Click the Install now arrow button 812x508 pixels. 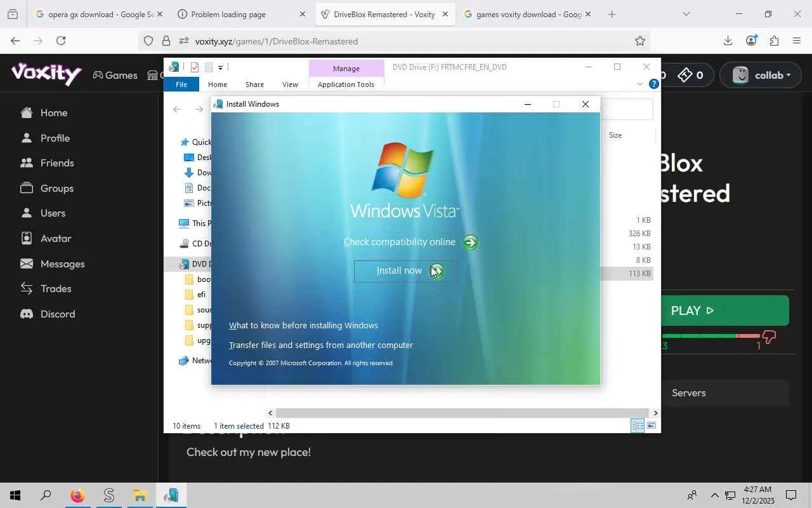click(x=437, y=271)
